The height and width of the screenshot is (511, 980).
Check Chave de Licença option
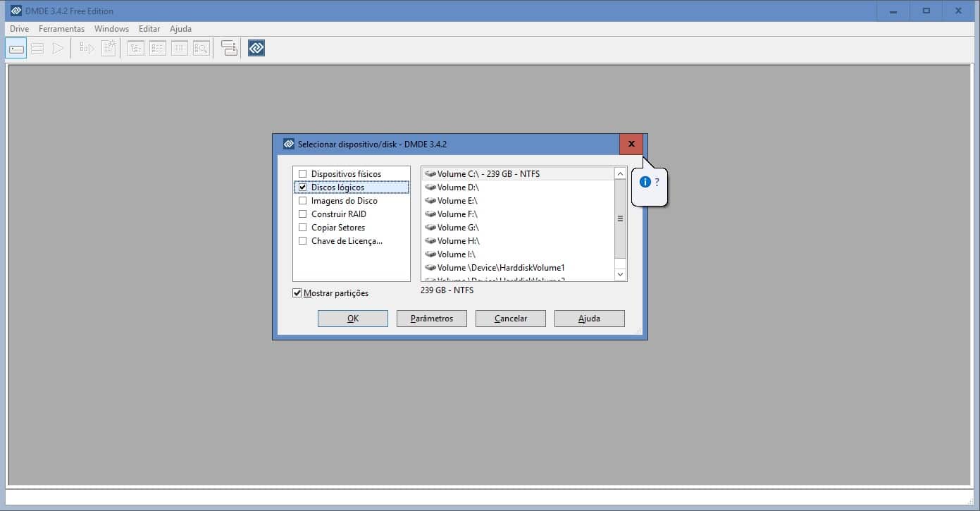303,241
